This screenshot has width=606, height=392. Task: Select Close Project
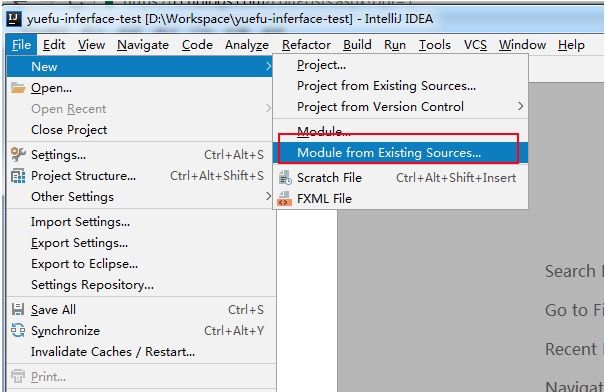(69, 130)
